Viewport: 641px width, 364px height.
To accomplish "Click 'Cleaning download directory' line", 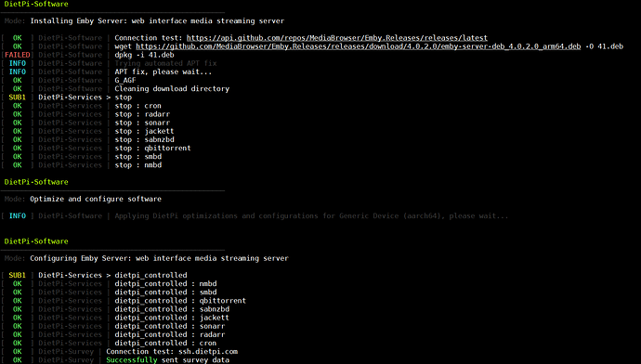I will click(x=172, y=88).
